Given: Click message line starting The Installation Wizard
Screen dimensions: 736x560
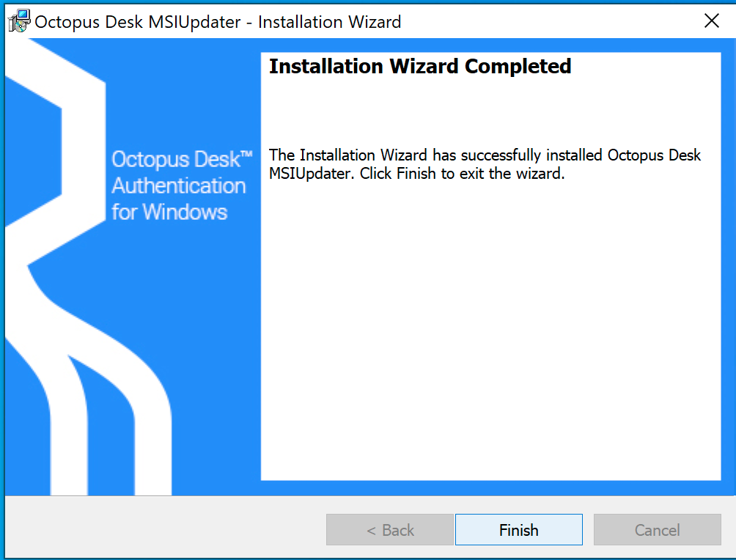Looking at the screenshot, I should point(485,155).
